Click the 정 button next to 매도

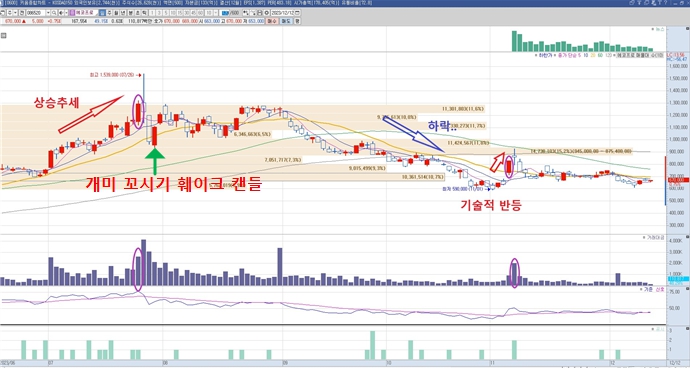click(x=297, y=21)
